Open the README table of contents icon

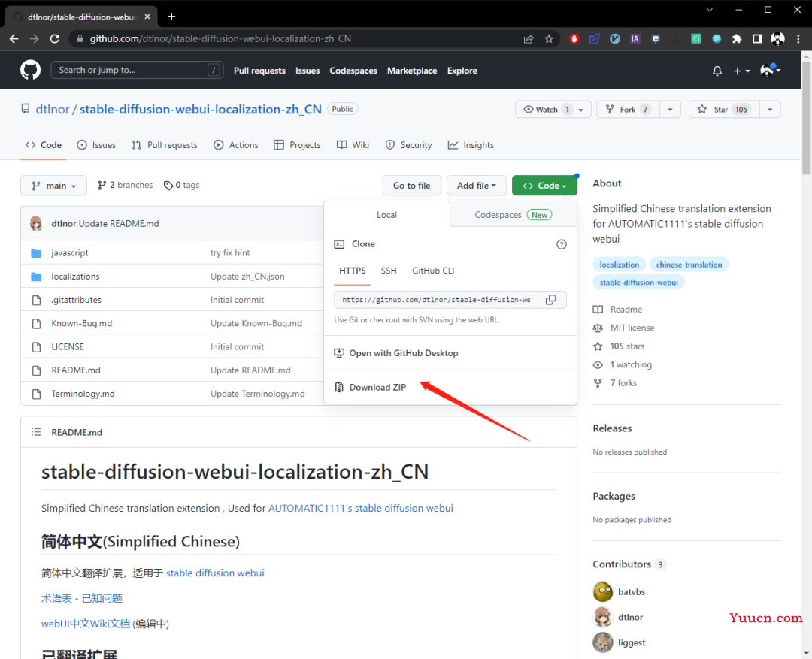(36, 432)
